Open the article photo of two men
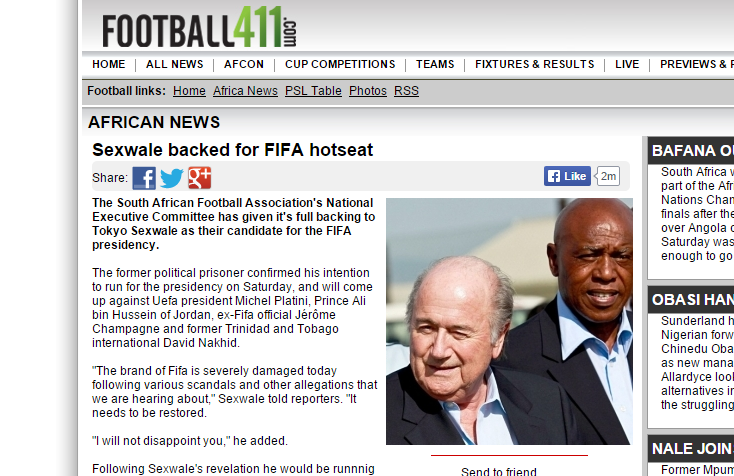This screenshot has height=476, width=734. pos(509,322)
